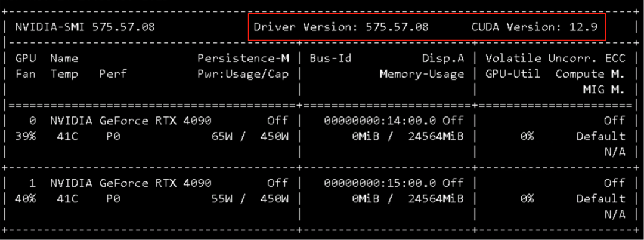Click GPU 1's NVIDIA GeForce RTX 4090 name
This screenshot has height=240, width=644.
click(131, 183)
